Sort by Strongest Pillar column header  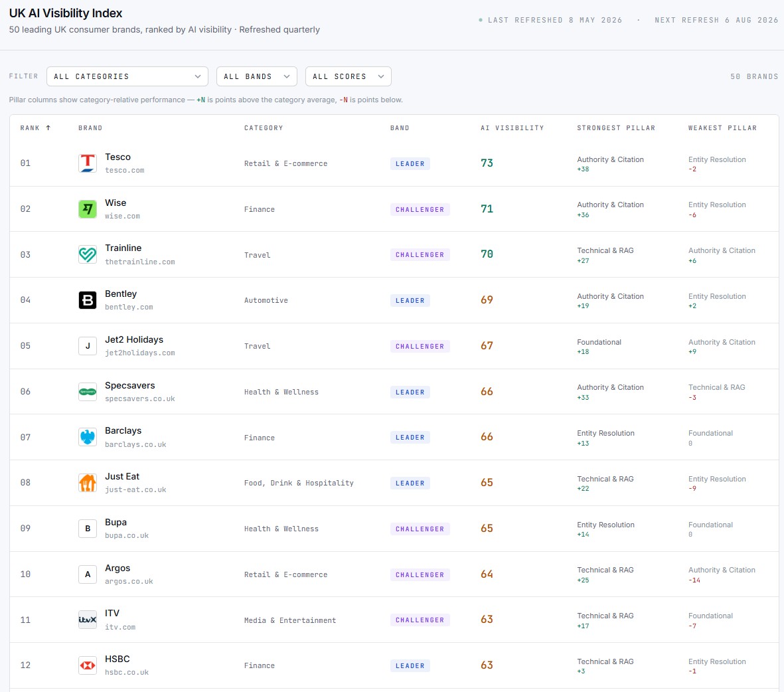(x=616, y=128)
